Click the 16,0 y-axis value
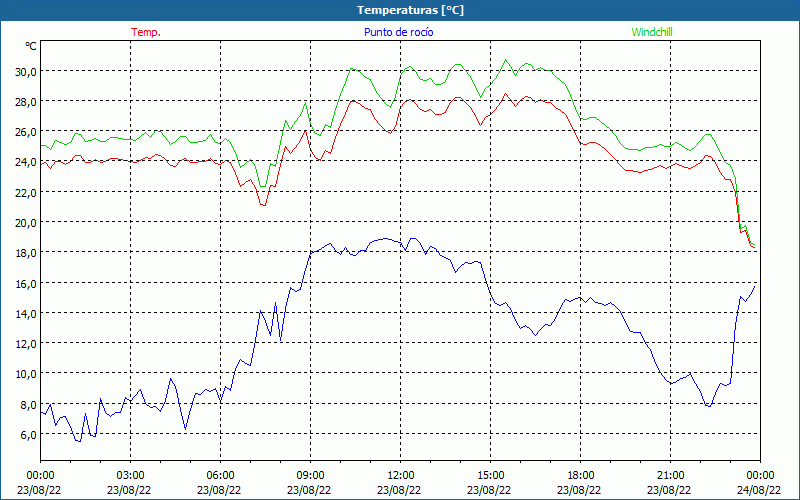The width and height of the screenshot is (800, 500). pyautogui.click(x=26, y=283)
